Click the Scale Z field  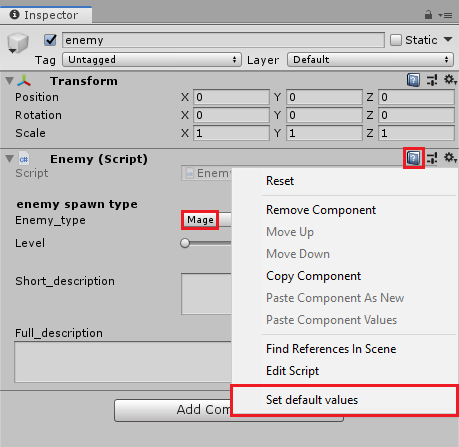tap(416, 133)
